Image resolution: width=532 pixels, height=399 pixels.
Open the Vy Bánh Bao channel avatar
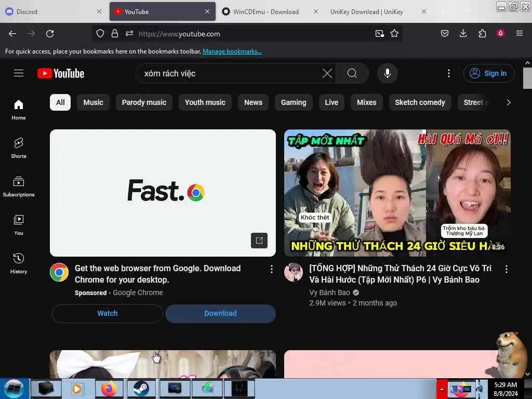point(294,272)
